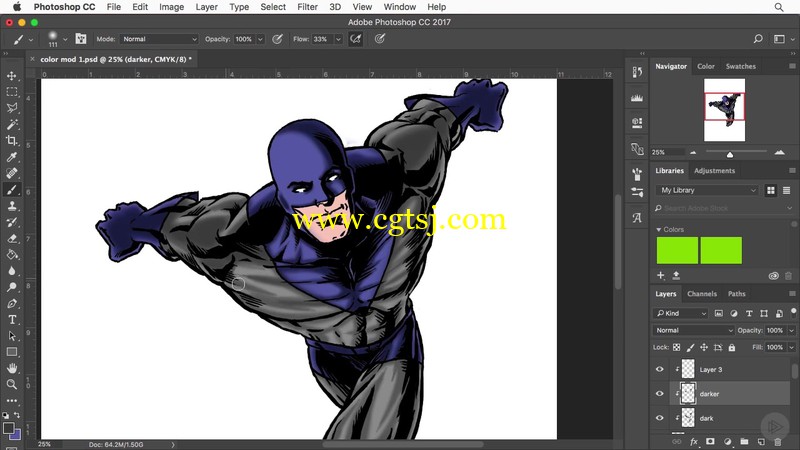Zoom in with Navigator large mountains

point(779,152)
